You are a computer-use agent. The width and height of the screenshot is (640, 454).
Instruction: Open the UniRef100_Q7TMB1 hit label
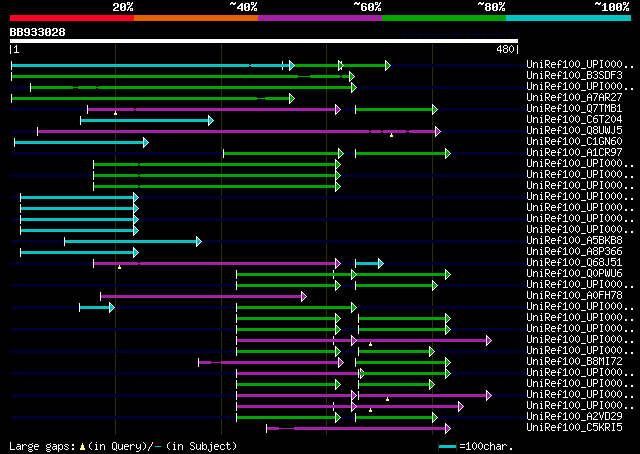[574, 109]
